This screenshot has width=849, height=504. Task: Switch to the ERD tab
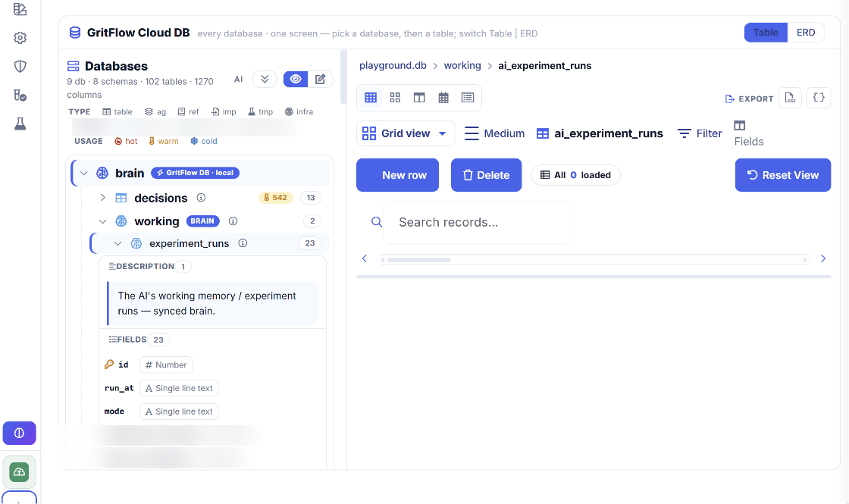806,33
